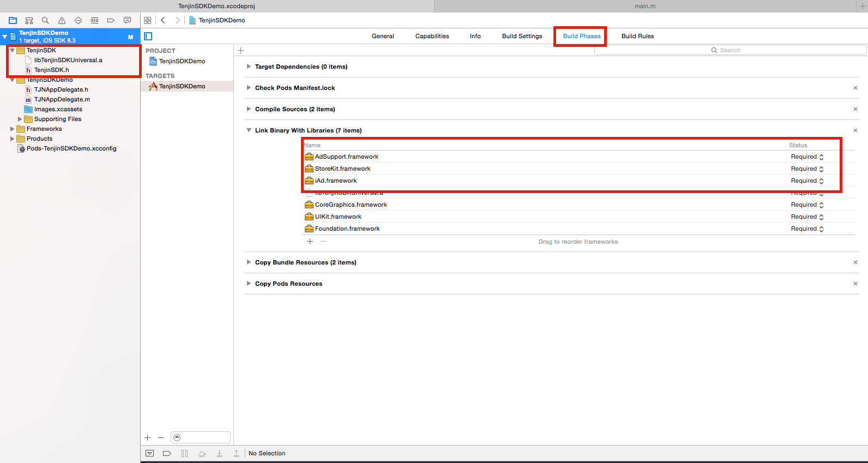Switch to the Build Settings tab
The width and height of the screenshot is (868, 463).
522,36
